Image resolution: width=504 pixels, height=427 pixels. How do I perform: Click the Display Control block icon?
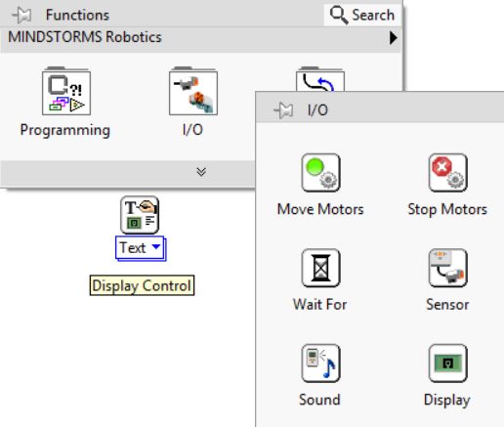(140, 215)
